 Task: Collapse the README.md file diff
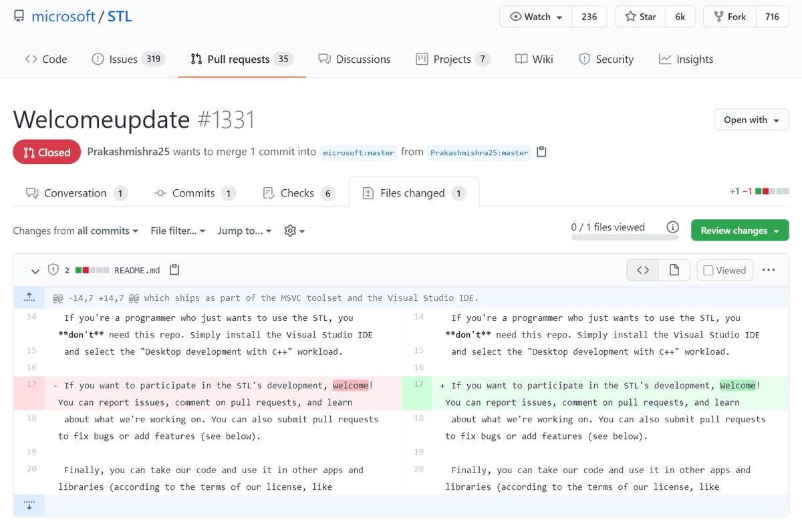coord(35,271)
